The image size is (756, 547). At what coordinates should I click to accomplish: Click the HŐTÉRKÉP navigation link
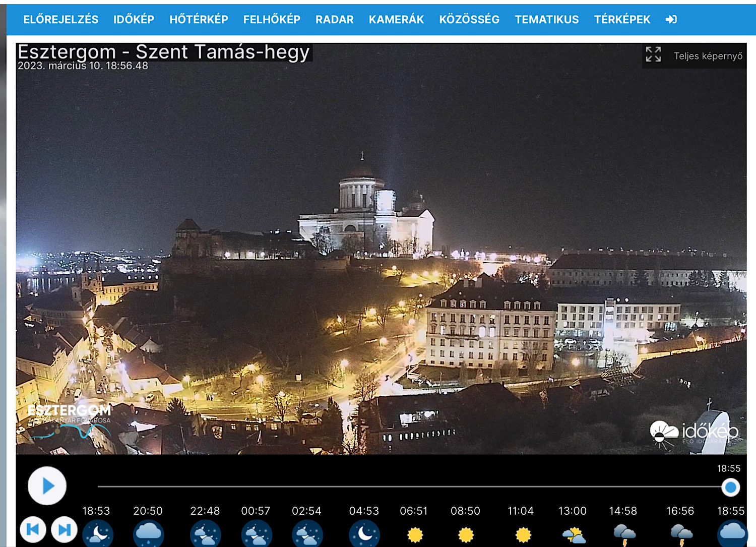tap(199, 20)
